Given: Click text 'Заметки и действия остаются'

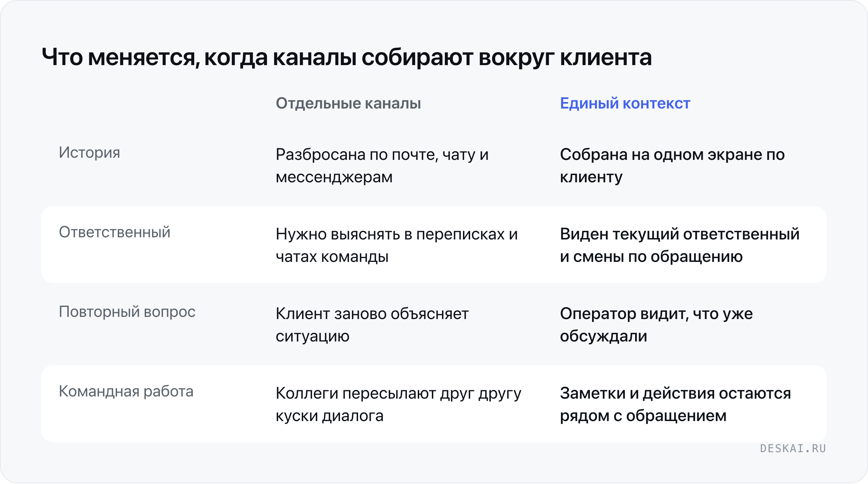Looking at the screenshot, I should [676, 394].
